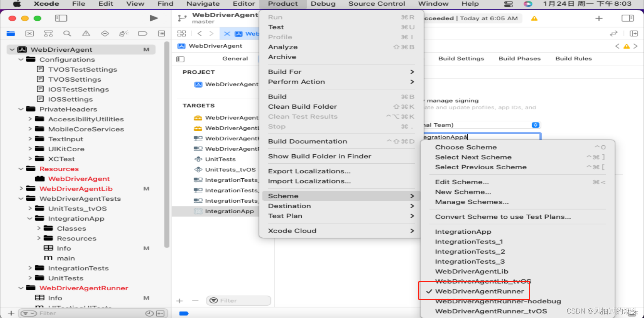Open the Issue navigator warning icon
Image resolution: width=644 pixels, height=318 pixels.
(x=86, y=34)
